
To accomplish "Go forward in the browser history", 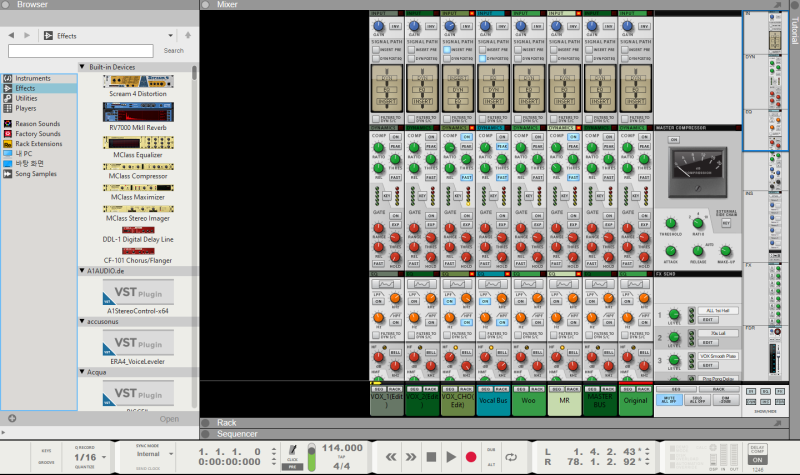I will tap(27, 35).
